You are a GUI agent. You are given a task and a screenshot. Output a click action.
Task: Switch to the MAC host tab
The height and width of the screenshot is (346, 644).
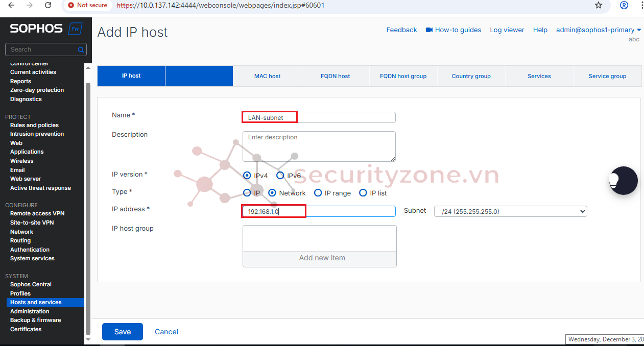[x=267, y=76]
